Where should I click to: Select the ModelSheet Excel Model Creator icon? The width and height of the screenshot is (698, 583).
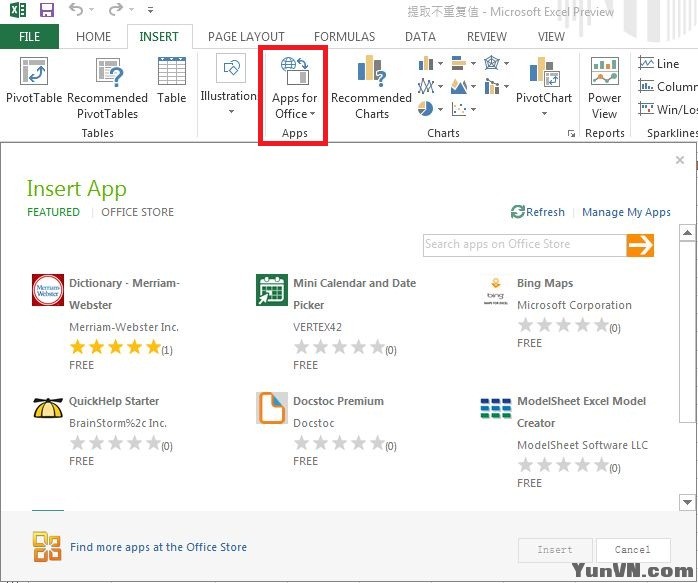click(495, 408)
